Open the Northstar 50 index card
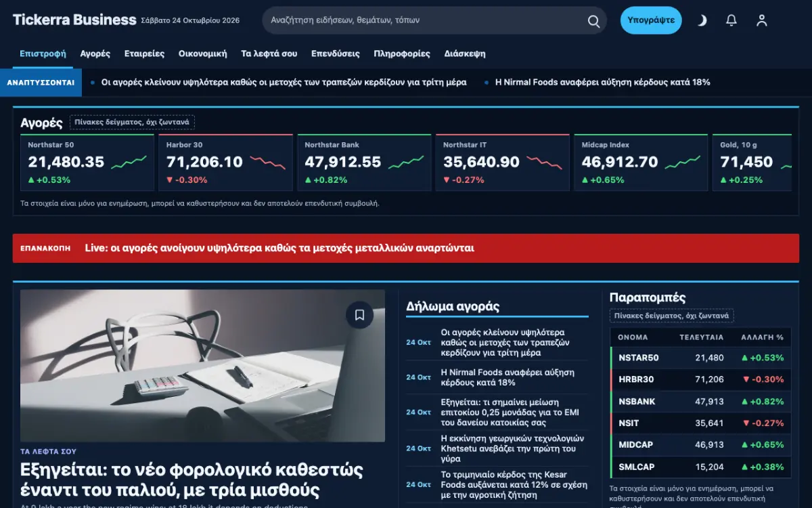This screenshot has height=508, width=812. tap(87, 163)
